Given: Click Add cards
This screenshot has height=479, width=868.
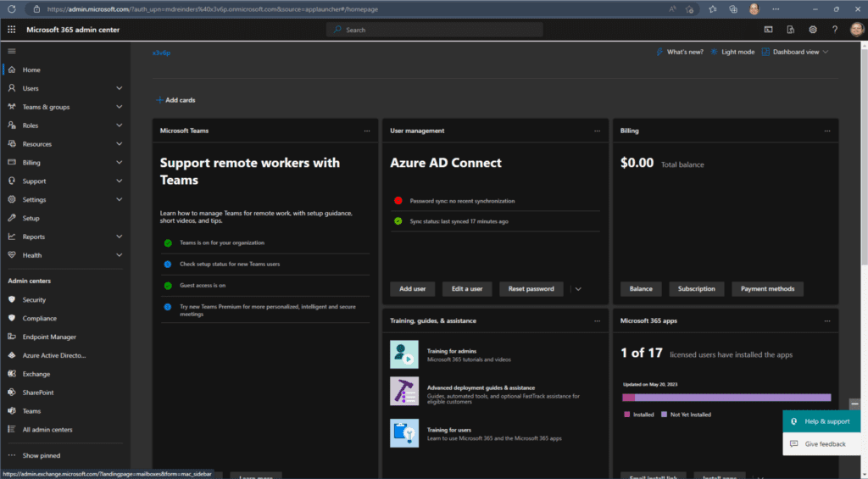Looking at the screenshot, I should point(175,100).
